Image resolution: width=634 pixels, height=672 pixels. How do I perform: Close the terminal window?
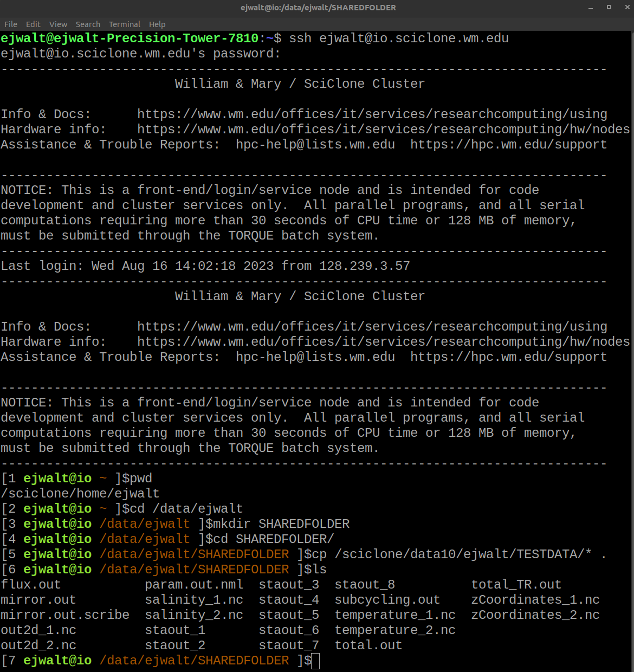point(625,8)
